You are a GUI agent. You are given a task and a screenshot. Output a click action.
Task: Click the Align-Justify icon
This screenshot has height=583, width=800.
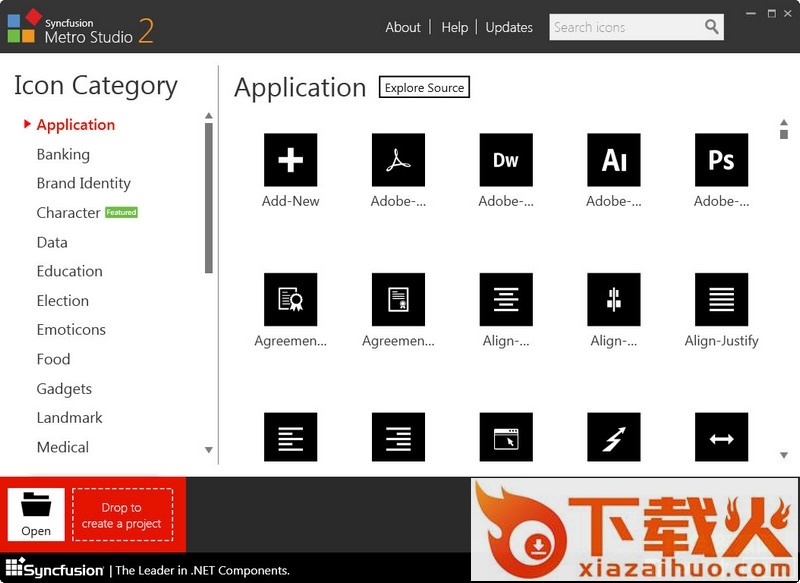(721, 299)
